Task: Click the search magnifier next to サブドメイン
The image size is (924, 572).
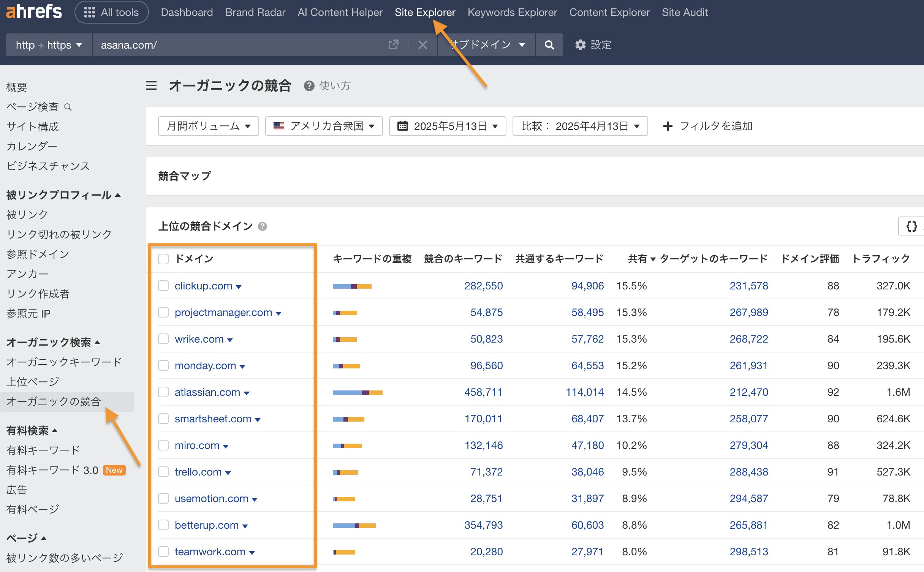Action: coord(549,45)
